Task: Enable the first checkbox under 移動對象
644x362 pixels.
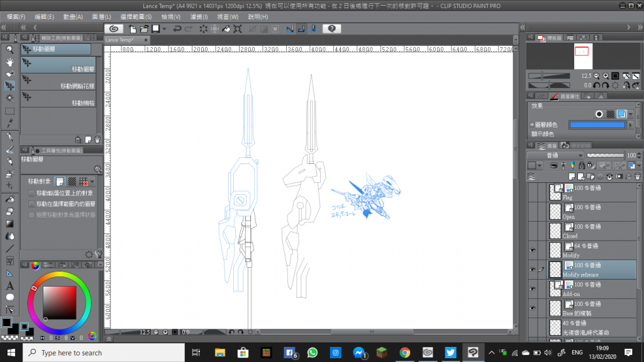Action: (32, 193)
